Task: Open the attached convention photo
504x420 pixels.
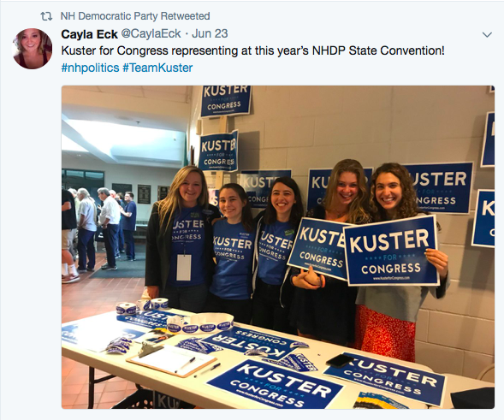Action: pyautogui.click(x=278, y=247)
